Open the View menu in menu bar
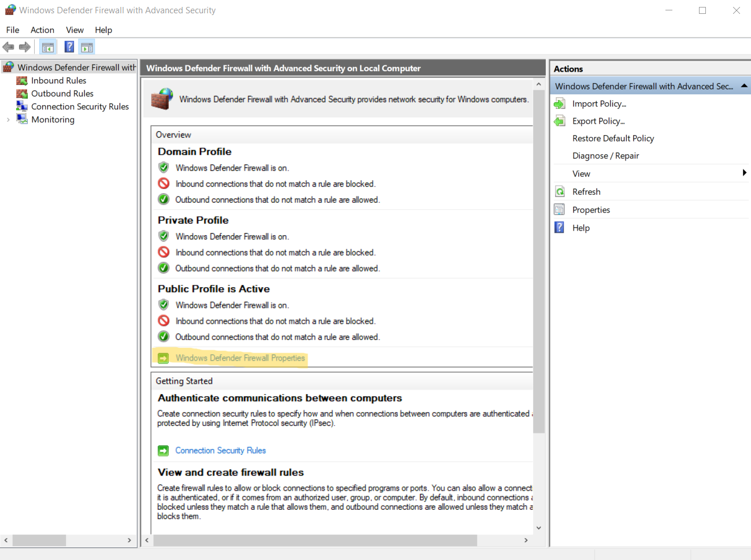751x560 pixels. (75, 30)
